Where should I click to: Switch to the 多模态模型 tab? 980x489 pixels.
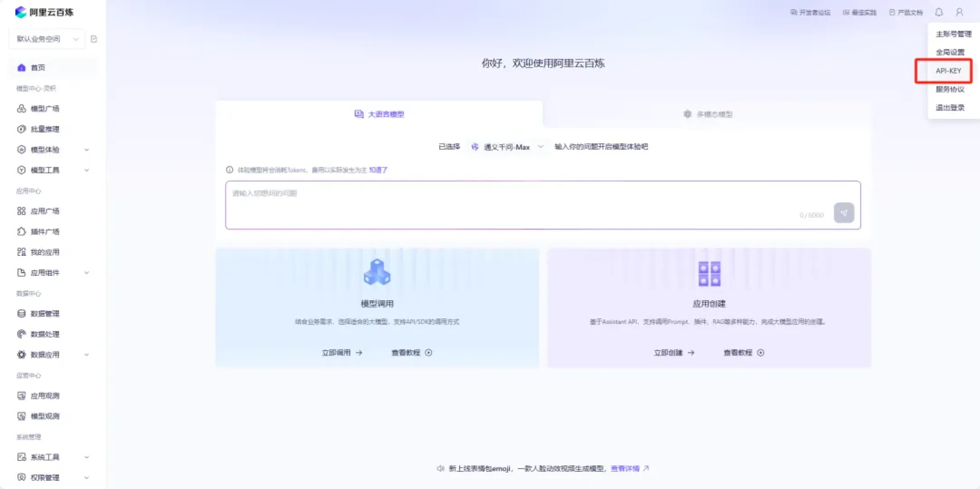pos(707,114)
